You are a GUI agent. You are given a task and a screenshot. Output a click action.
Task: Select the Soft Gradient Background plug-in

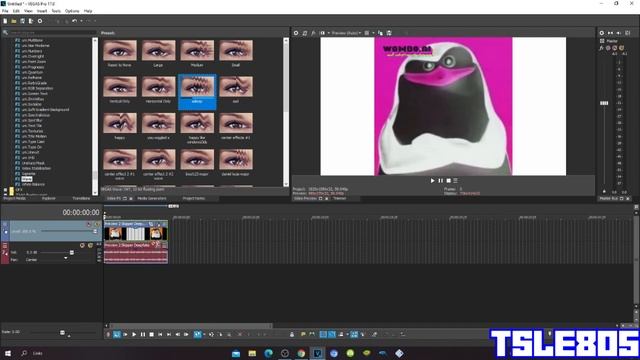click(x=45, y=110)
